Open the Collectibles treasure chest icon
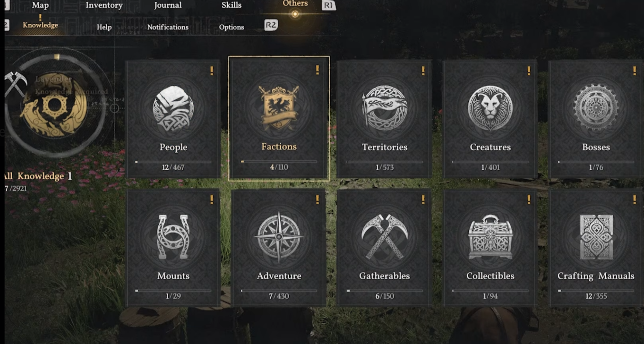 [x=490, y=237]
